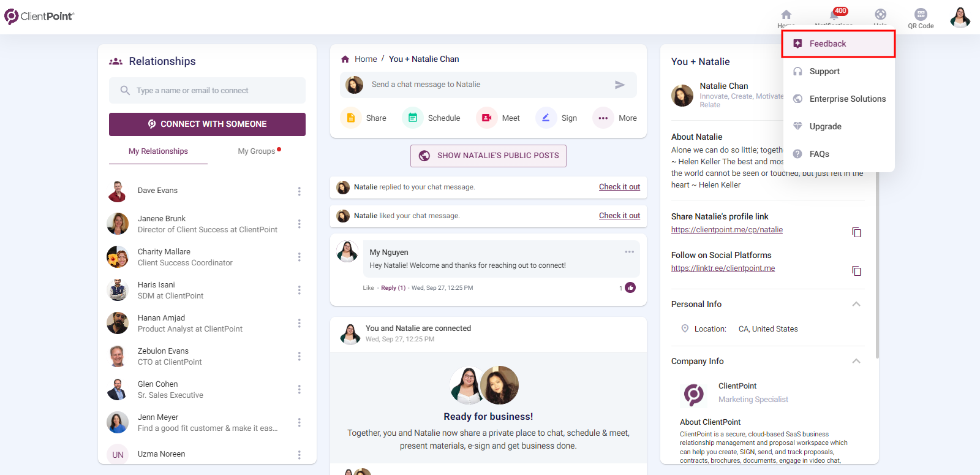The height and width of the screenshot is (475, 980).
Task: Open options menu for Hanan Amjad
Action: click(x=300, y=323)
